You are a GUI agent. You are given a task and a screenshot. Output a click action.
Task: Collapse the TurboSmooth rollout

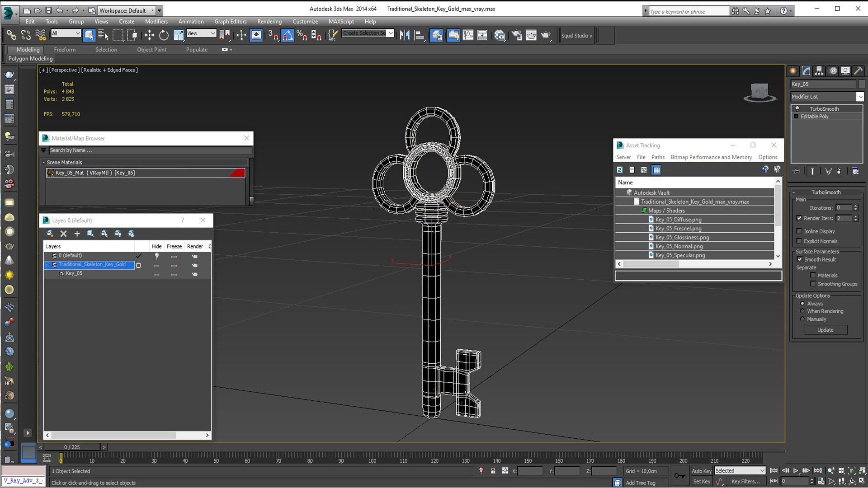point(793,192)
